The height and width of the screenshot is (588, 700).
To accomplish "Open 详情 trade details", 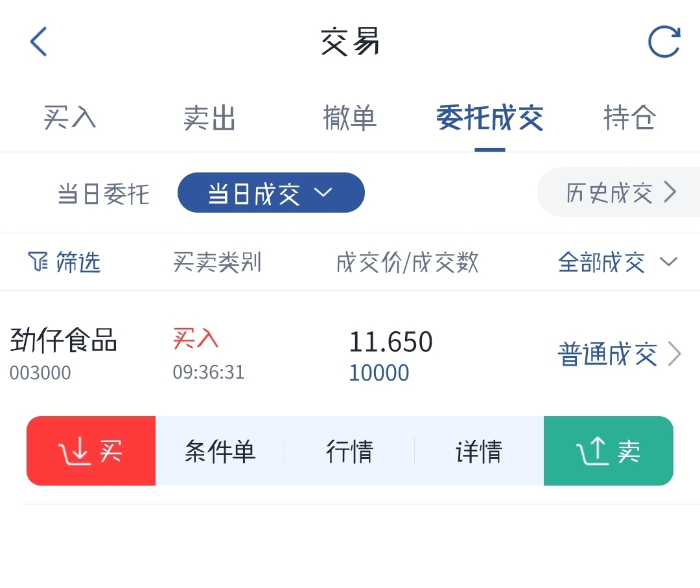I will (479, 451).
